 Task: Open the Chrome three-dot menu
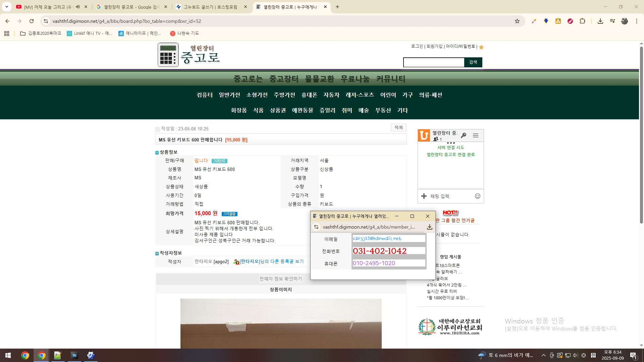(x=636, y=21)
